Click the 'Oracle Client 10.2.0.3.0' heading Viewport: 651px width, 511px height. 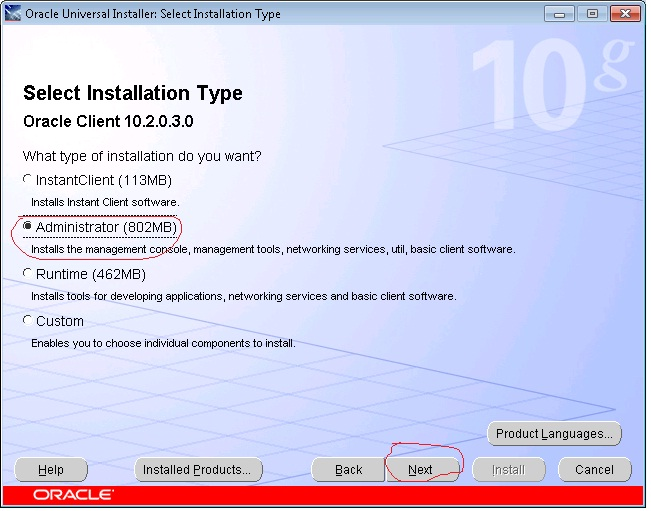coord(109,122)
